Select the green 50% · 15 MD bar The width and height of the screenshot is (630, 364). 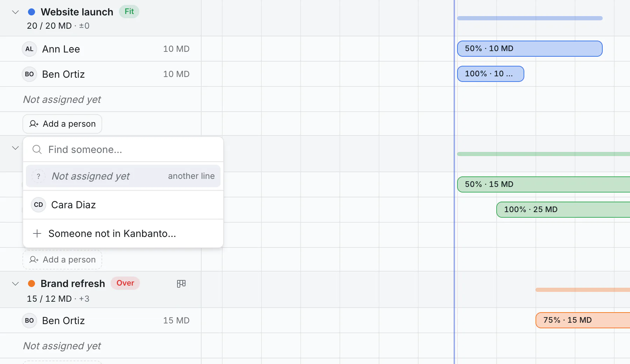click(544, 184)
